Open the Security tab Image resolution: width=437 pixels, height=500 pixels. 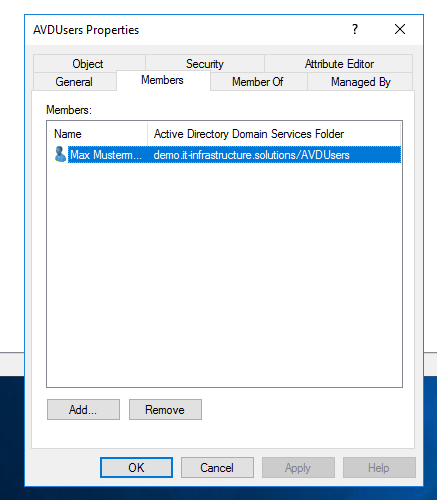pyautogui.click(x=205, y=64)
